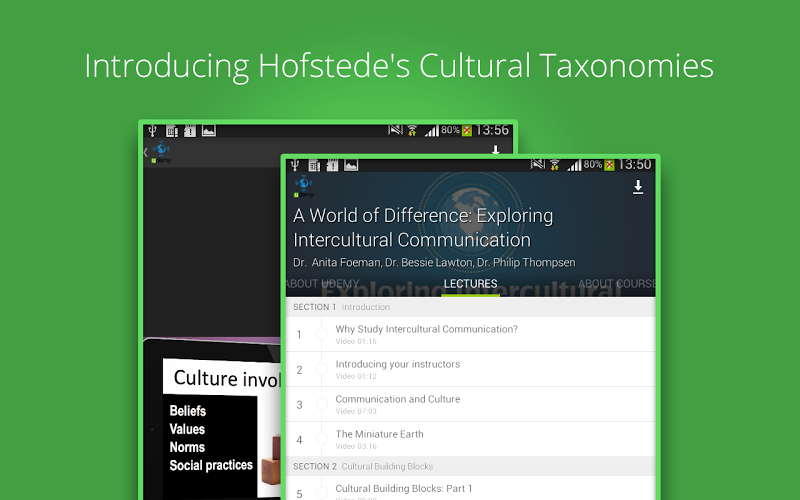Tap Beliefs text on the slide

pyautogui.click(x=188, y=411)
